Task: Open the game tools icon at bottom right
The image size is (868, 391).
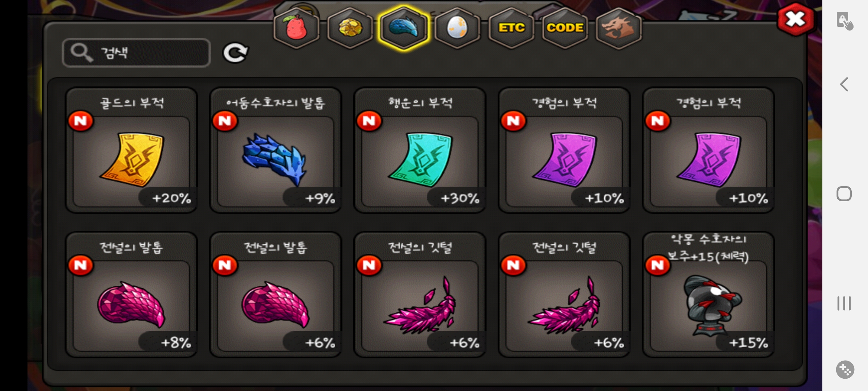Action: [x=845, y=370]
